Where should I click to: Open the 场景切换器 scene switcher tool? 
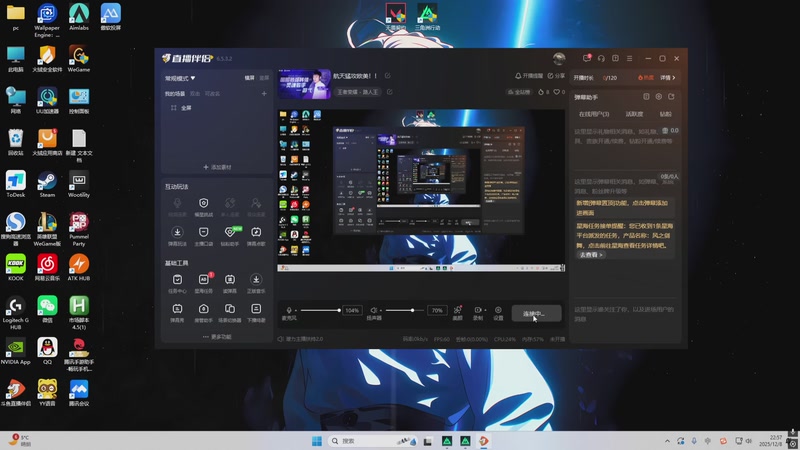pyautogui.click(x=230, y=312)
